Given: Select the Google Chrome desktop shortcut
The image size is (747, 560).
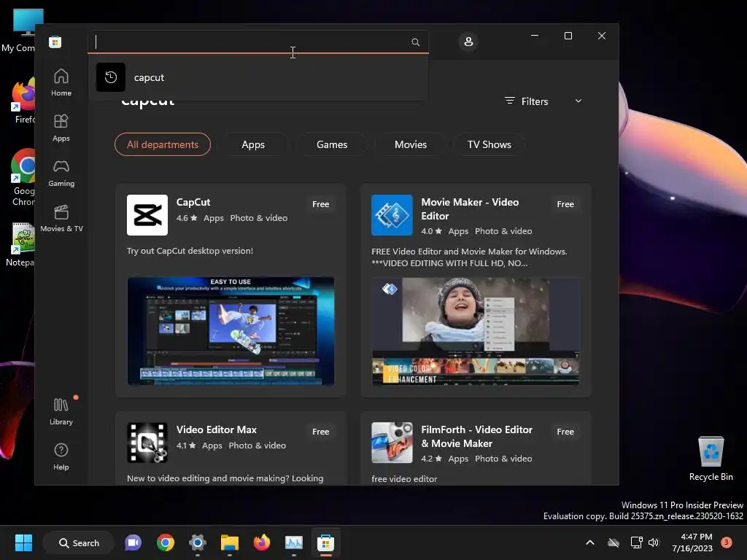Looking at the screenshot, I should pos(23,177).
